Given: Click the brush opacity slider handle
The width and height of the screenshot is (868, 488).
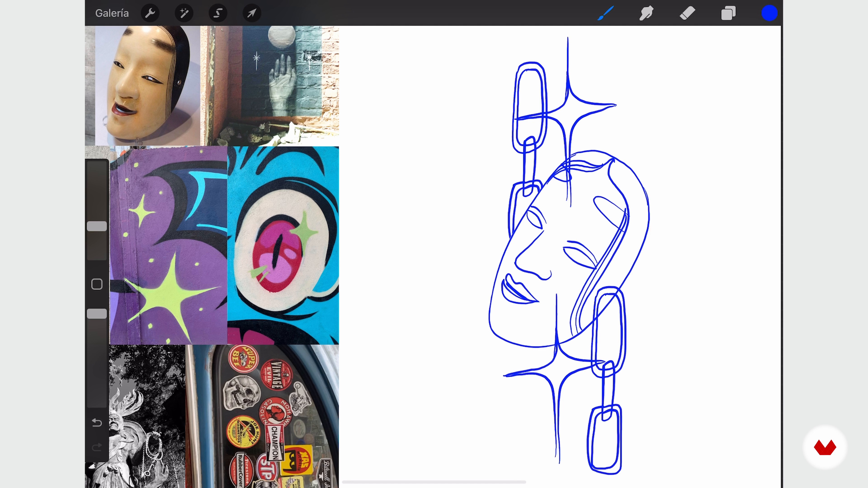Looking at the screenshot, I should click(x=97, y=314).
